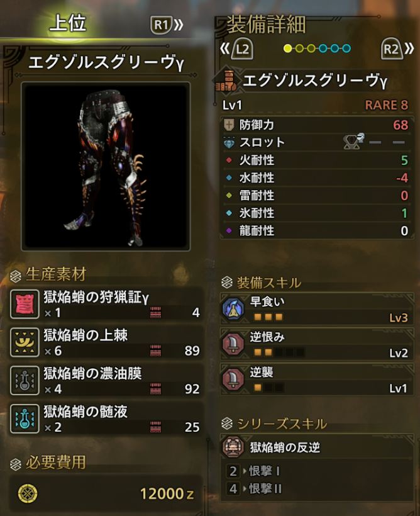The width and height of the screenshot is (420, 516).
Task: Advance detail page with R2 arrow
Action: [x=397, y=48]
